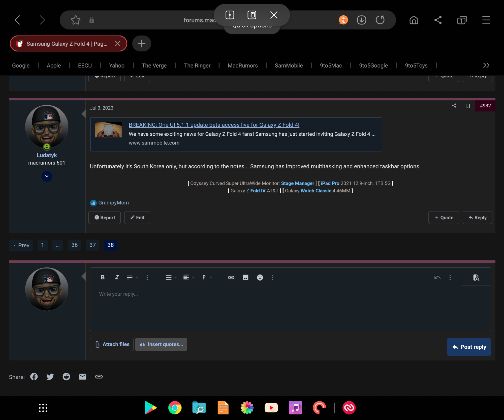Expand post #932 user profile chevron
The height and width of the screenshot is (420, 504).
pyautogui.click(x=46, y=176)
